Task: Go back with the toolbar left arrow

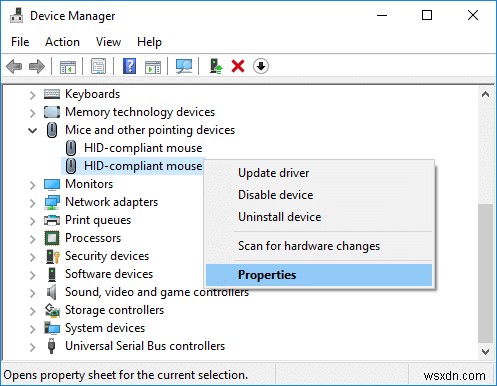Action: point(14,66)
